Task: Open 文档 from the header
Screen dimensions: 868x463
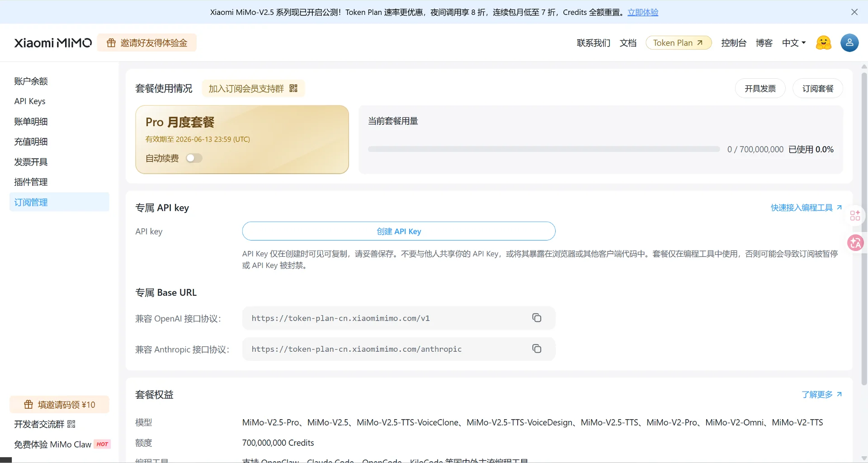Action: tap(628, 43)
